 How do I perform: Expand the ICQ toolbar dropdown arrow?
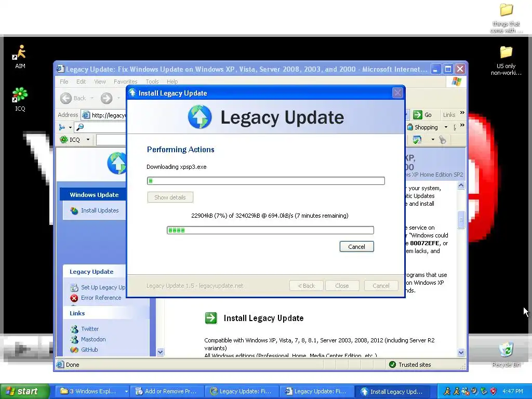[88, 139]
